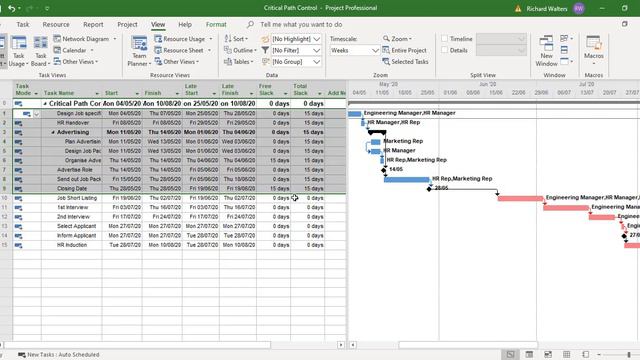Click the warning icon beside Richard Walters

coord(518,9)
